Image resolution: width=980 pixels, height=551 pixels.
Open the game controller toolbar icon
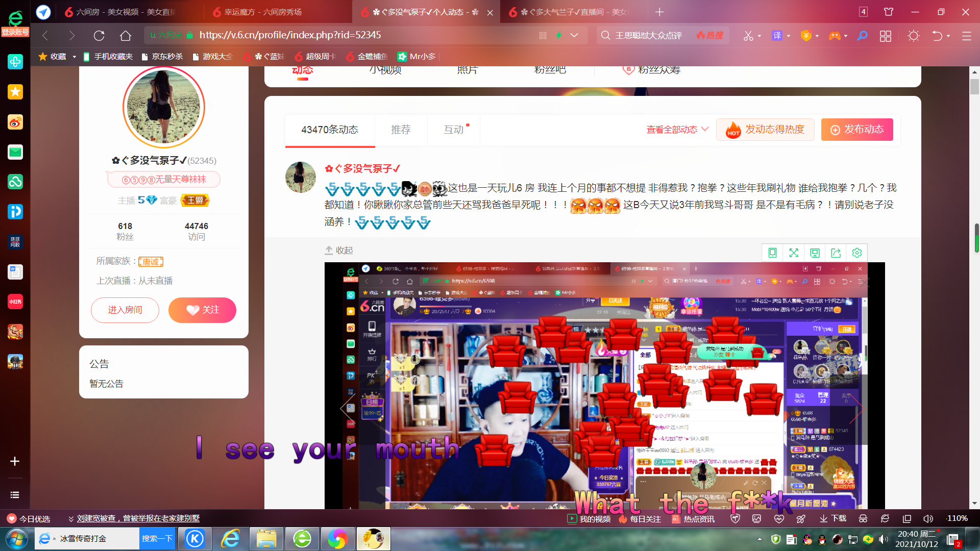pos(835,36)
